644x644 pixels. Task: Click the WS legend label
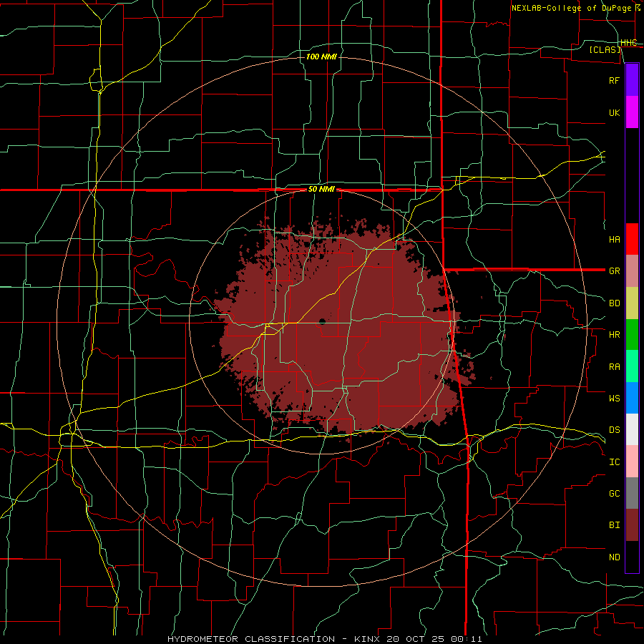(x=614, y=398)
